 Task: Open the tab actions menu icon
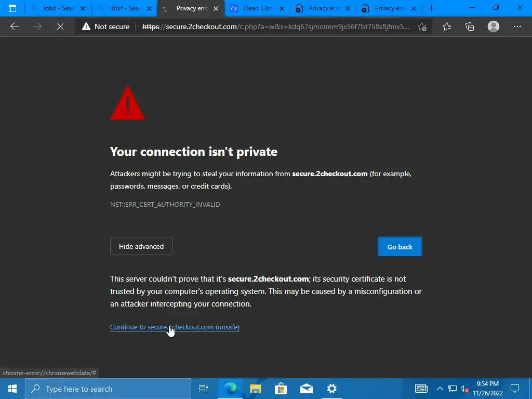pos(12,8)
